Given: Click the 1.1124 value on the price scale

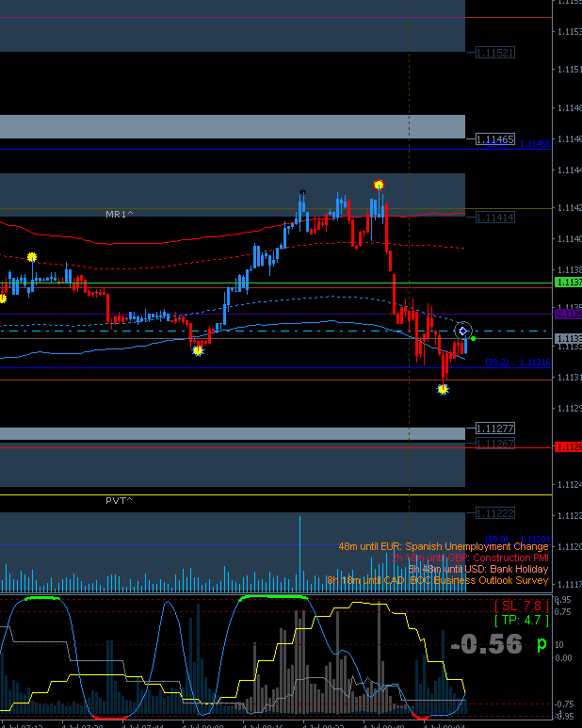Looking at the screenshot, I should click(569, 485).
